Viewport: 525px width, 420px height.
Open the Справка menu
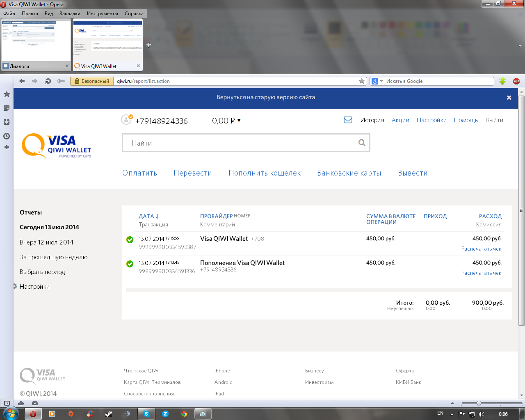134,14
